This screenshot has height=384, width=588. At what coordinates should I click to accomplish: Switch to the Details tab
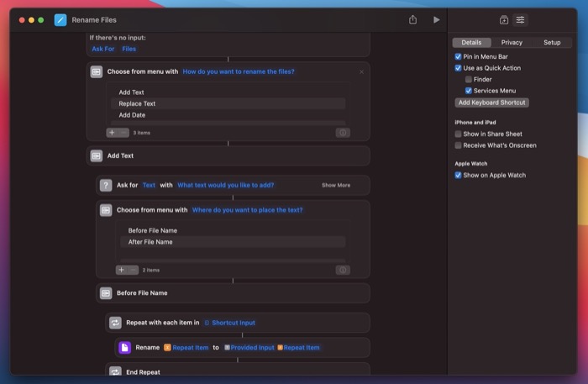[471, 42]
